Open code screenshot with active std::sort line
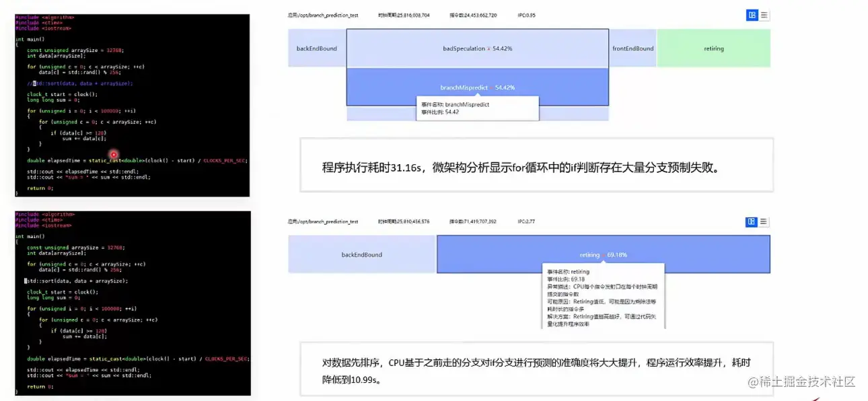Screen dimensions: 868x401 133,303
